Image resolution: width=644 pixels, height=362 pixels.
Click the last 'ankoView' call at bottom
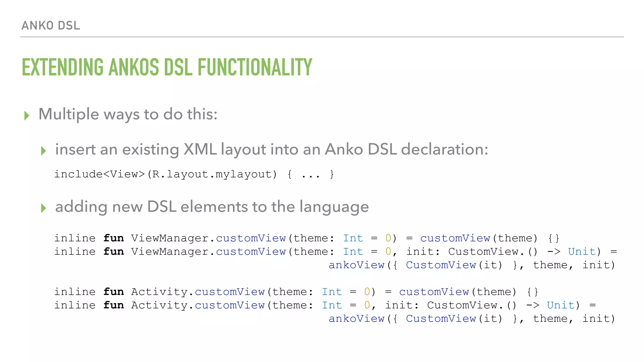(x=357, y=319)
